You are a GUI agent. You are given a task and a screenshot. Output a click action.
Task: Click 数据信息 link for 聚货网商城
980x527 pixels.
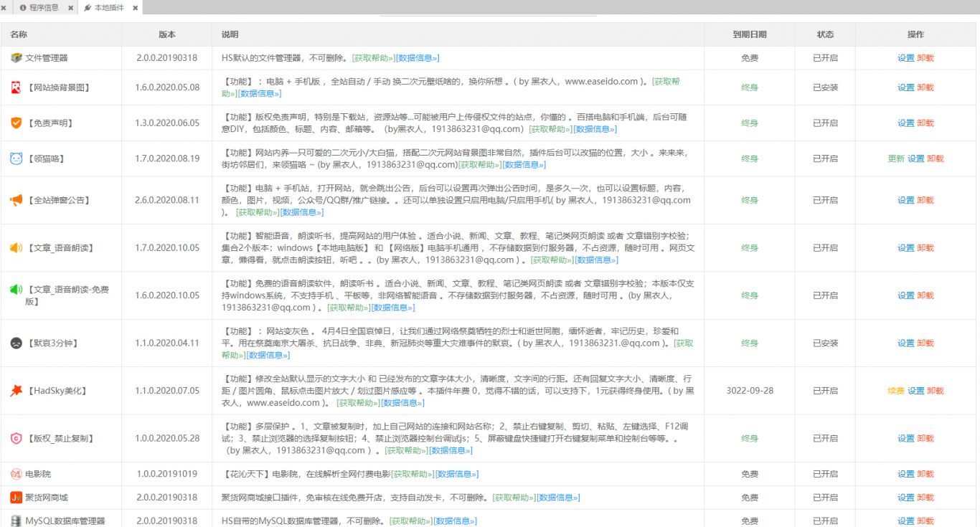[558, 498]
